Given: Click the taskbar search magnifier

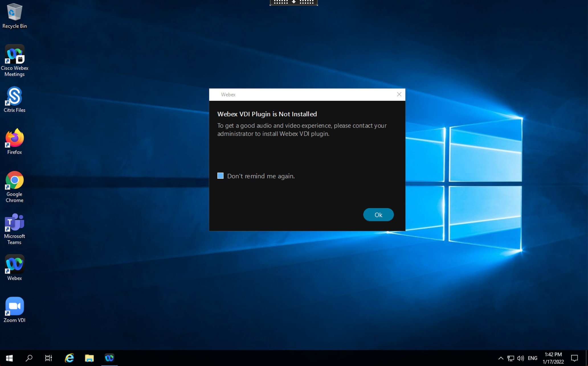Looking at the screenshot, I should pyautogui.click(x=29, y=358).
